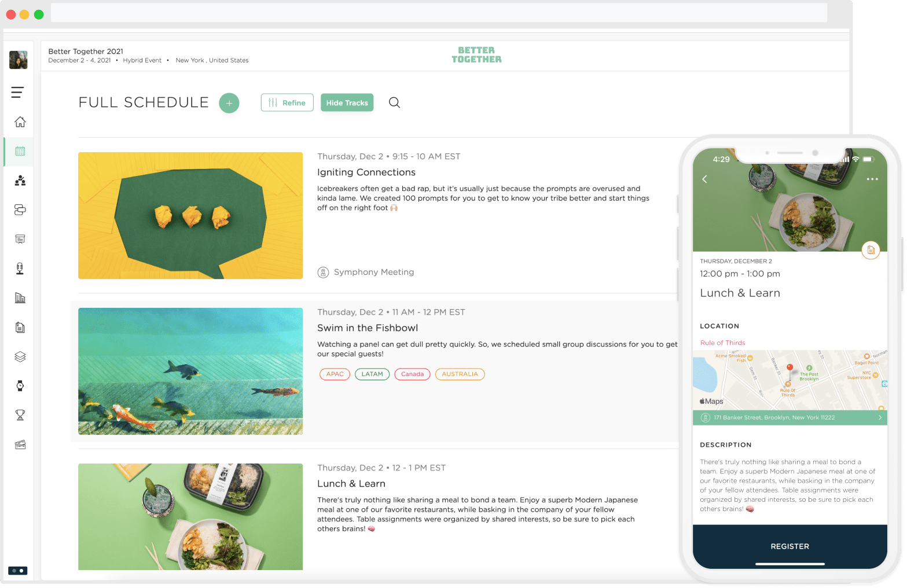This screenshot has width=907, height=588.
Task: Select the LATAM track tag
Action: [x=372, y=374]
